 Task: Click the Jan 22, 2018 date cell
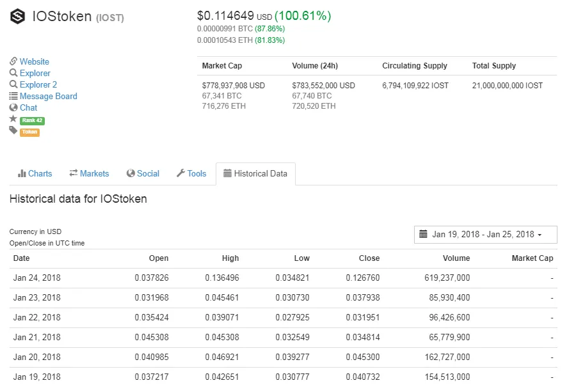[x=36, y=318]
